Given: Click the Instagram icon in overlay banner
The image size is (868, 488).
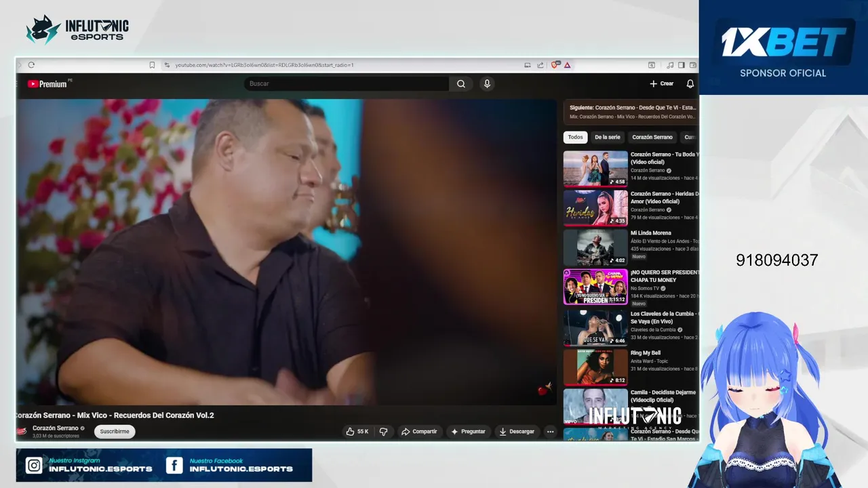Looking at the screenshot, I should (x=34, y=466).
